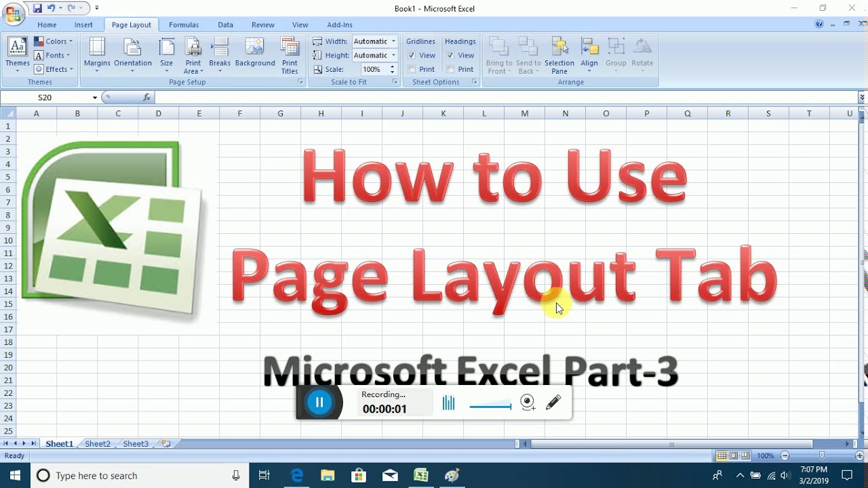Screen dimensions: 868x488
Task: Click the recorder pen annotation icon
Action: pos(553,403)
